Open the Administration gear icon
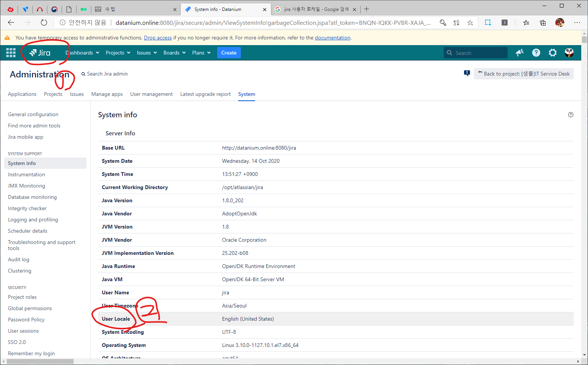 [x=553, y=53]
